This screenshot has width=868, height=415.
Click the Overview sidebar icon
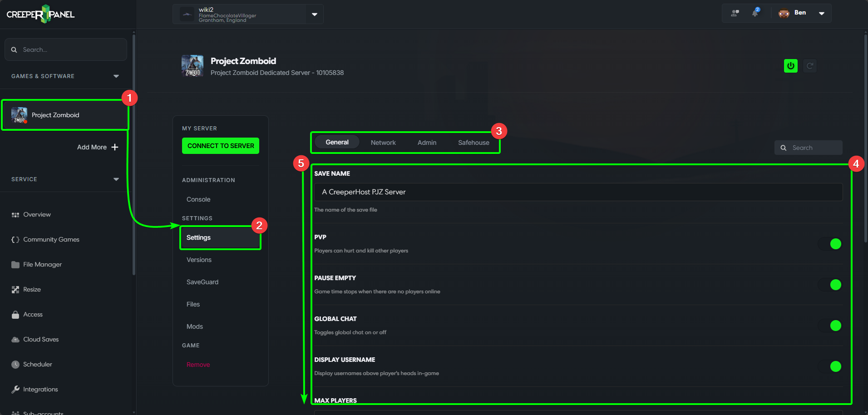(x=15, y=215)
